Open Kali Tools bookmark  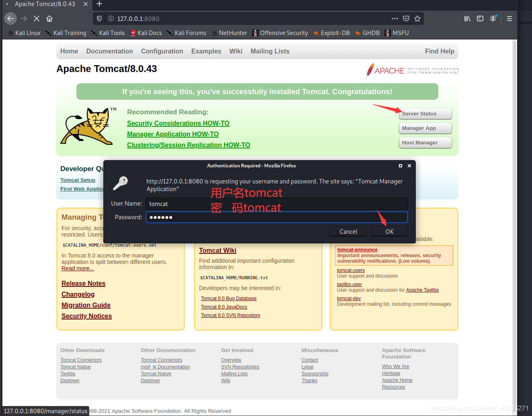pos(108,33)
